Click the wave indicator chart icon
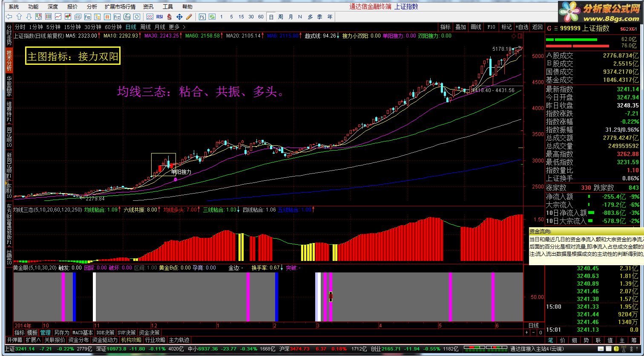The width and height of the screenshot is (644, 356). point(150,17)
